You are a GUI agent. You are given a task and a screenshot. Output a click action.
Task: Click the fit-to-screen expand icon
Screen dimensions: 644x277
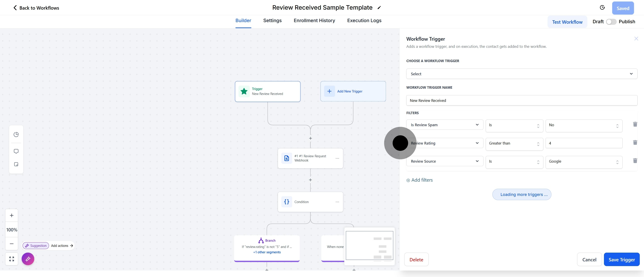click(x=11, y=259)
